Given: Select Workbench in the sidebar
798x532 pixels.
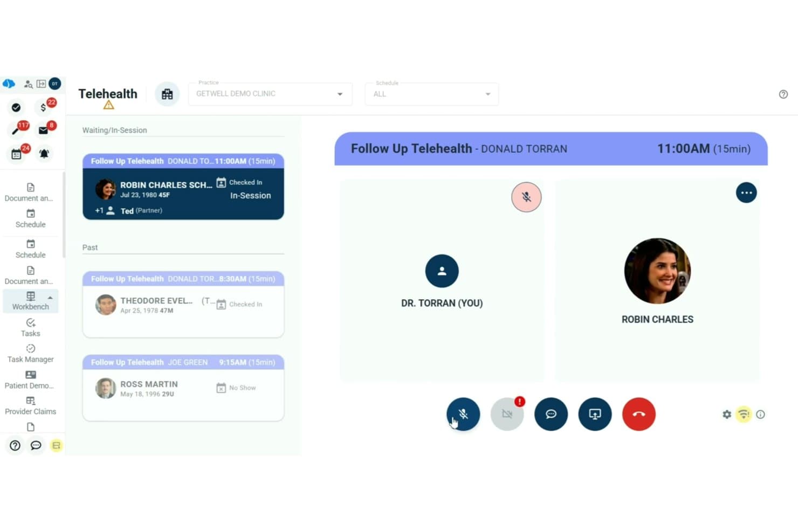Looking at the screenshot, I should [31, 301].
